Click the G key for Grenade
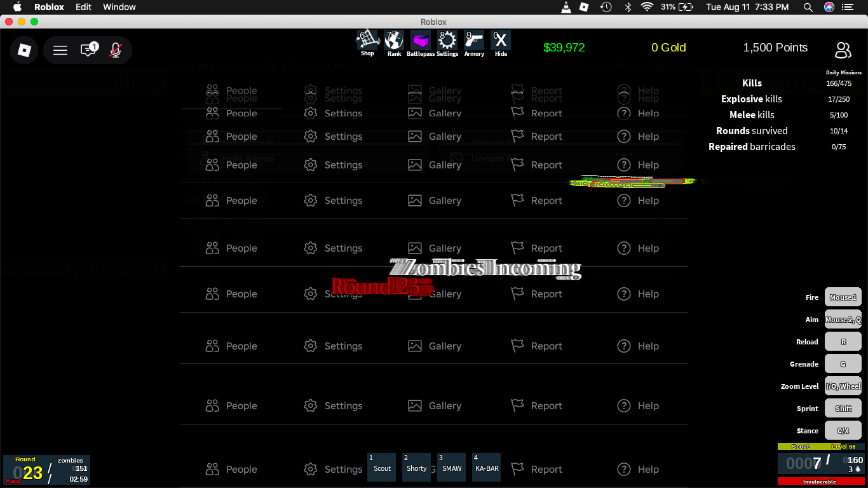The height and width of the screenshot is (488, 868). pos(843,364)
